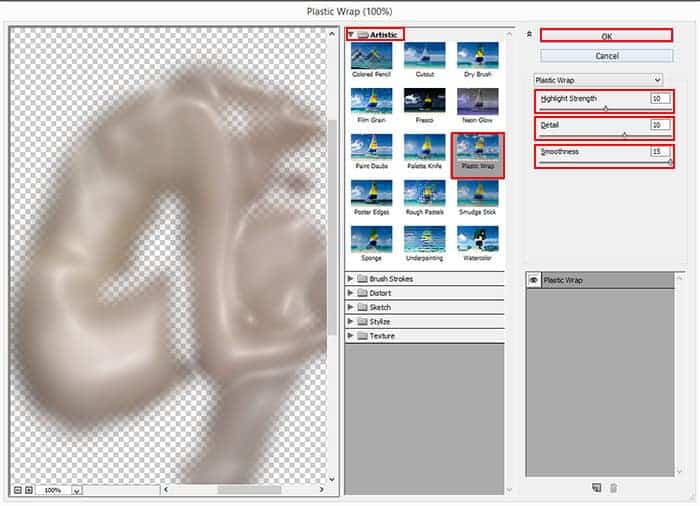Screen dimensions: 700x506
Task: Click the Smoothness value input field
Action: point(660,152)
